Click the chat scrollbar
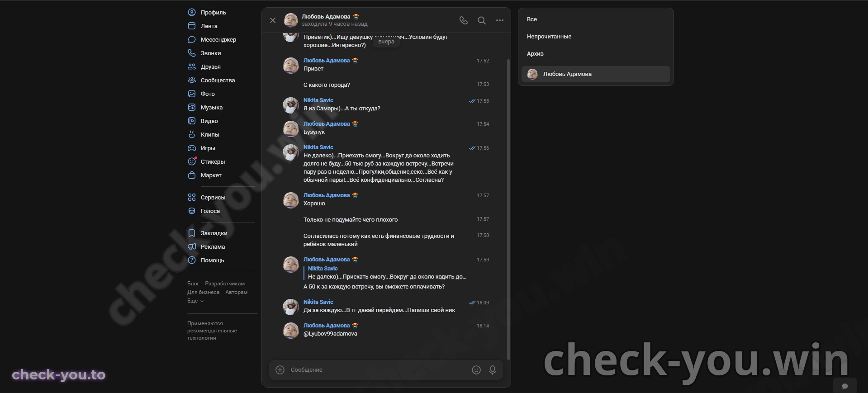Viewport: 868px width, 393px height. pos(508,209)
